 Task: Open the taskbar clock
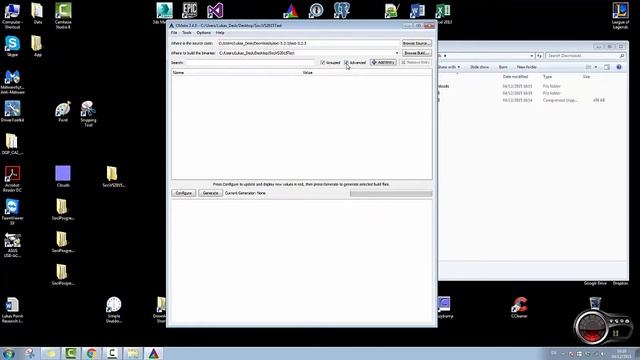click(x=622, y=354)
